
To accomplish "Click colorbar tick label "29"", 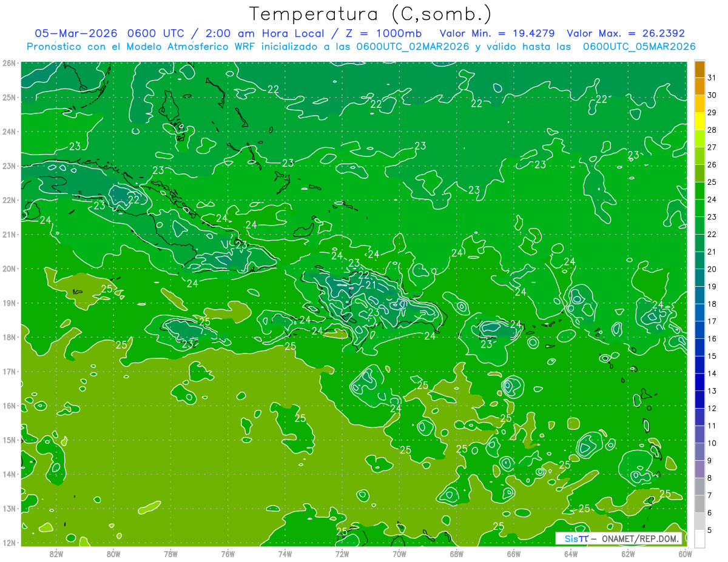I will click(x=712, y=112).
